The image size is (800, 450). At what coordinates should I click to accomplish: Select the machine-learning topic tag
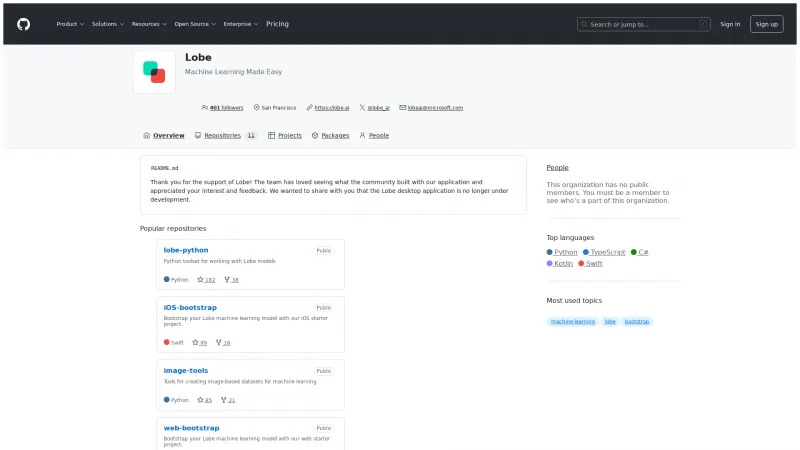(x=572, y=321)
